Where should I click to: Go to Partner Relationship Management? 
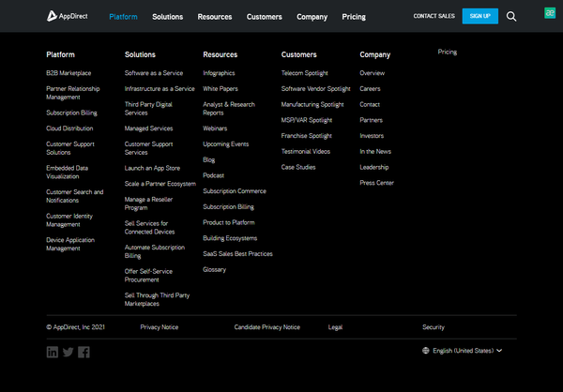click(x=73, y=93)
